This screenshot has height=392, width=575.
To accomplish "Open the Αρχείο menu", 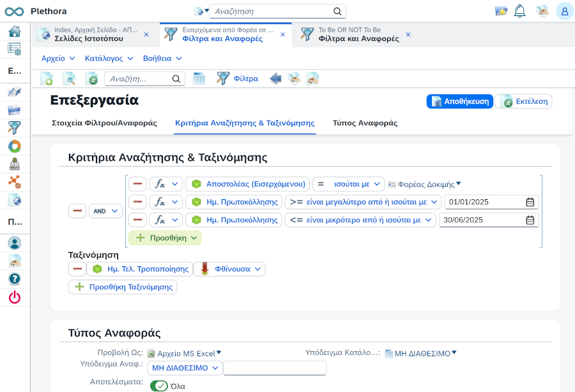I will coord(54,57).
